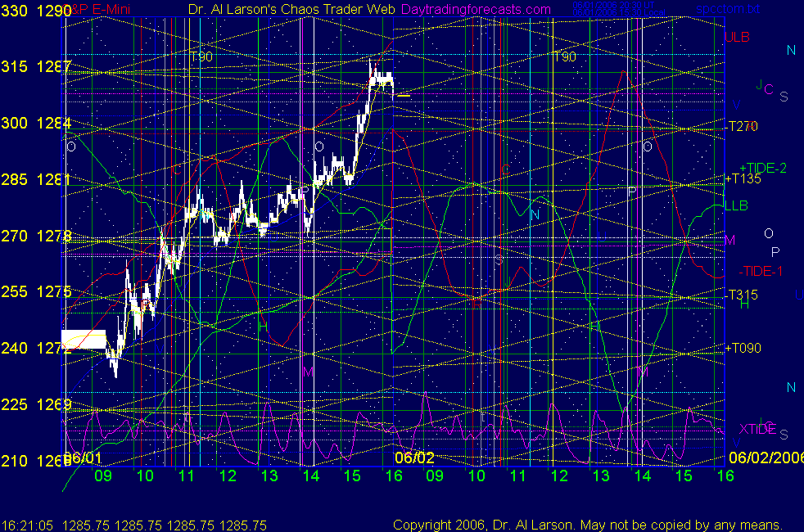This screenshot has width=804, height=532.
Task: Click the 06/01/2006 15:30 Local timestamp
Action: (x=619, y=12)
